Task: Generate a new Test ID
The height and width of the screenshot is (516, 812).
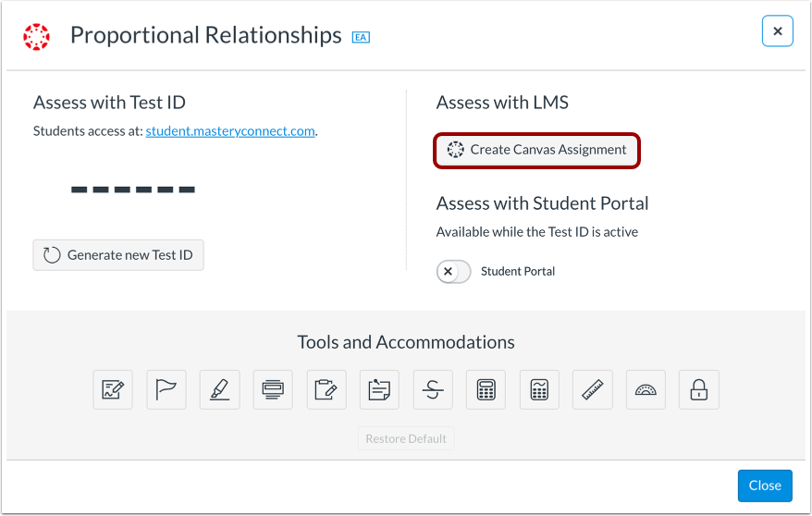Action: (118, 255)
